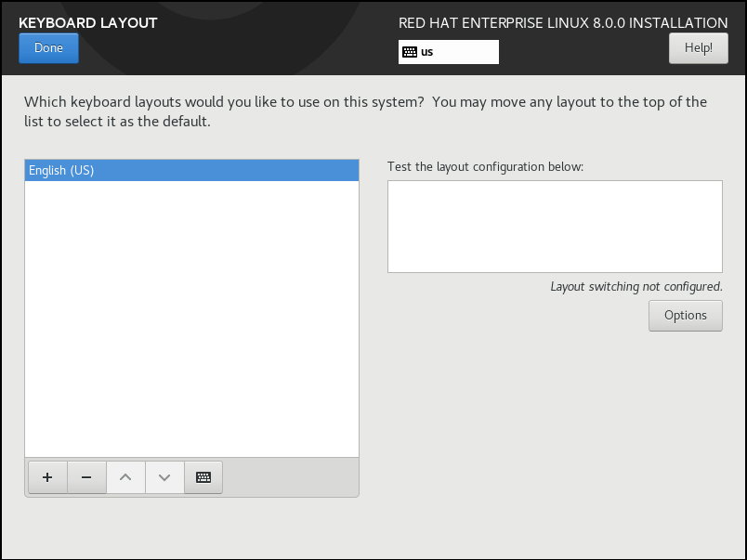The image size is (747, 560).
Task: Move selected layout up with arrow
Action: pyautogui.click(x=125, y=477)
